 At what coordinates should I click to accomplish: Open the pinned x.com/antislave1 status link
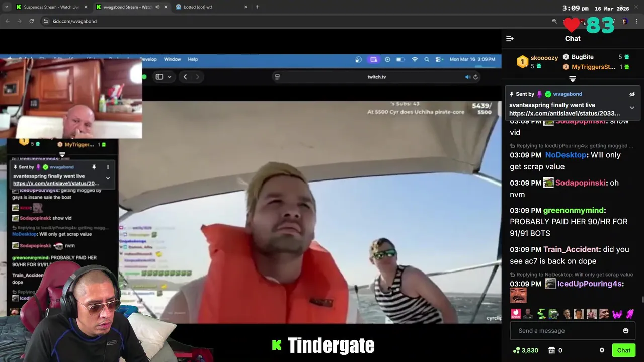click(565, 113)
